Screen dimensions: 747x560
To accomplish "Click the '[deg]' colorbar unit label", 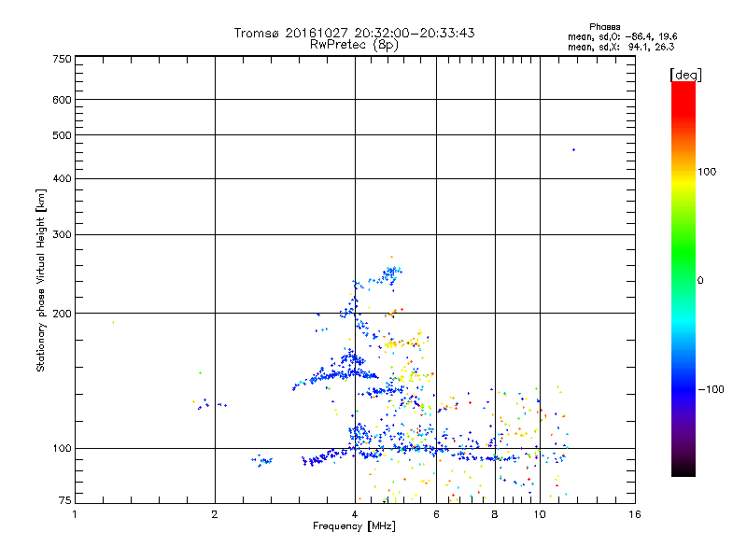I will coord(685,76).
